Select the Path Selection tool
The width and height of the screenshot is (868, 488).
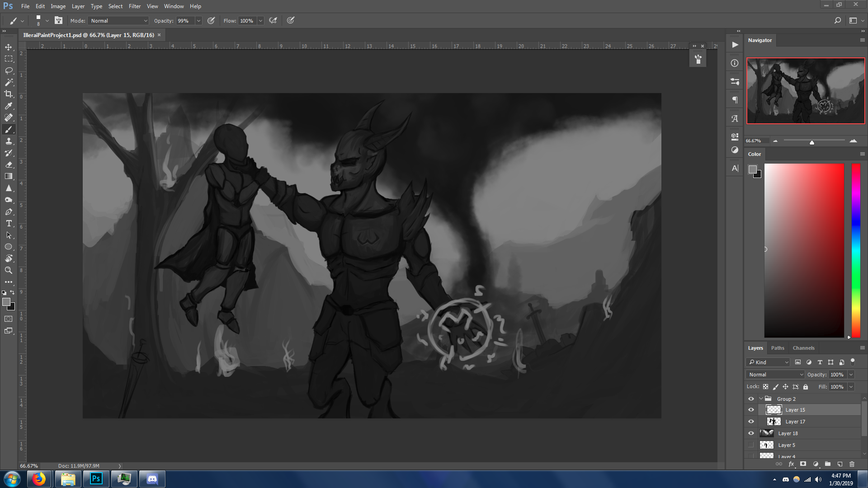tap(9, 235)
